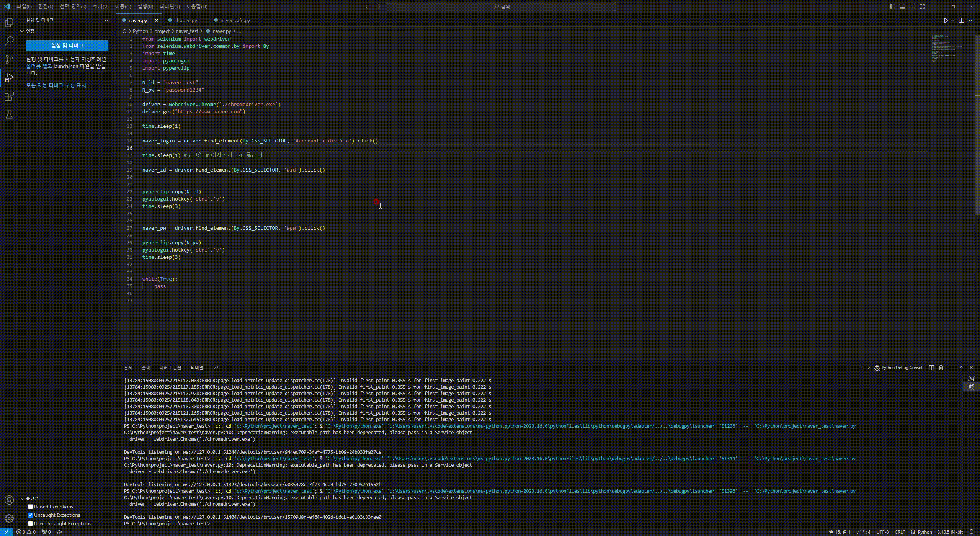Open the Testing flask icon

[9, 114]
